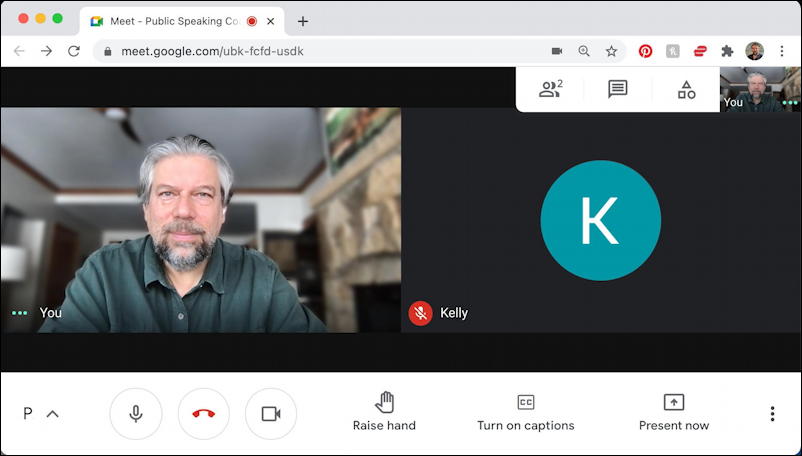Screen dimensions: 802x456
Task: Open Chrome's three-dot menu
Action: [x=782, y=51]
